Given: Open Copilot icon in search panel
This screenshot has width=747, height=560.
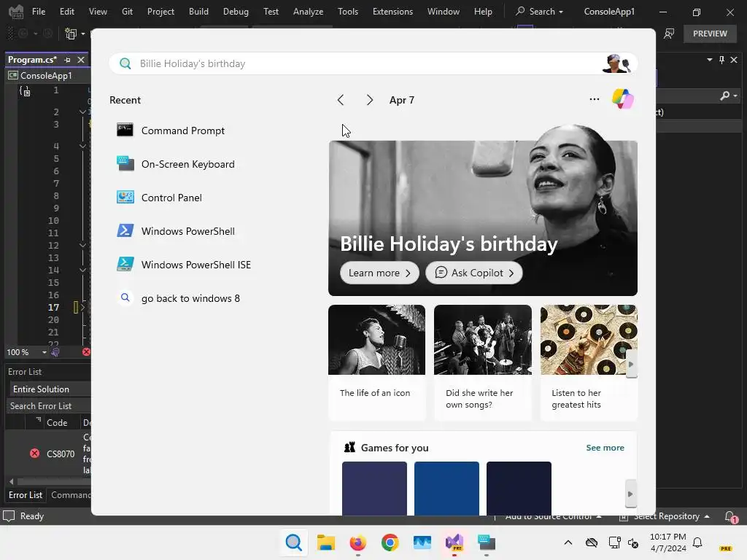Looking at the screenshot, I should click(623, 99).
